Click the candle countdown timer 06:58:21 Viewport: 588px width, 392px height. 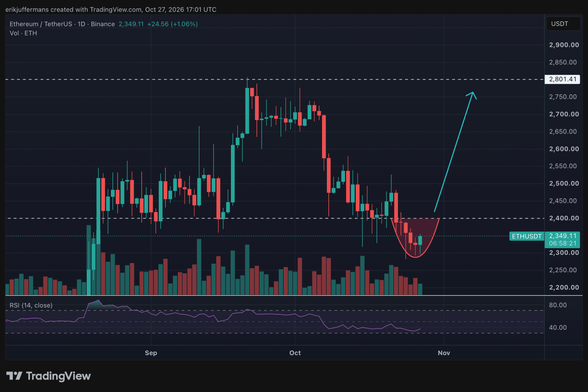(562, 243)
